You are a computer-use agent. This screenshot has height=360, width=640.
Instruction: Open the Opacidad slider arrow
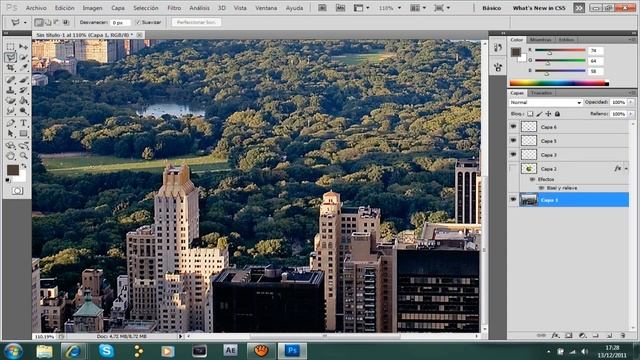(x=631, y=102)
